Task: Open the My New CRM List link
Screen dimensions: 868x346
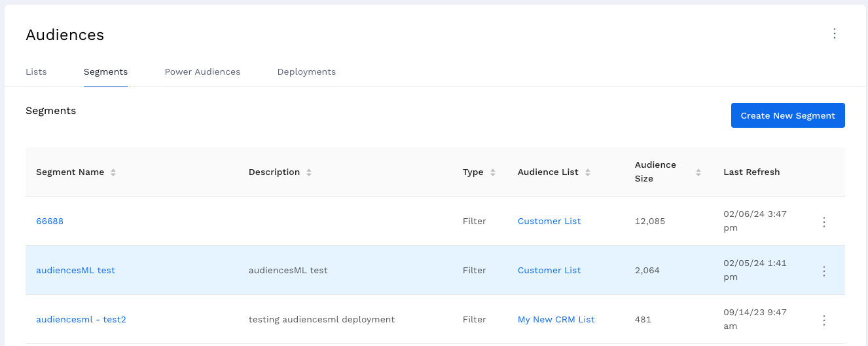Action: (x=556, y=320)
